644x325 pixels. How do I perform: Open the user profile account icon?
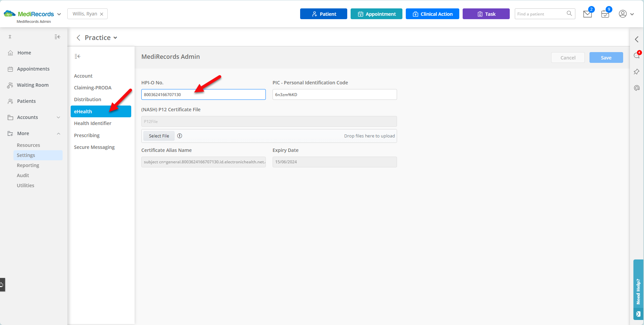pyautogui.click(x=623, y=14)
